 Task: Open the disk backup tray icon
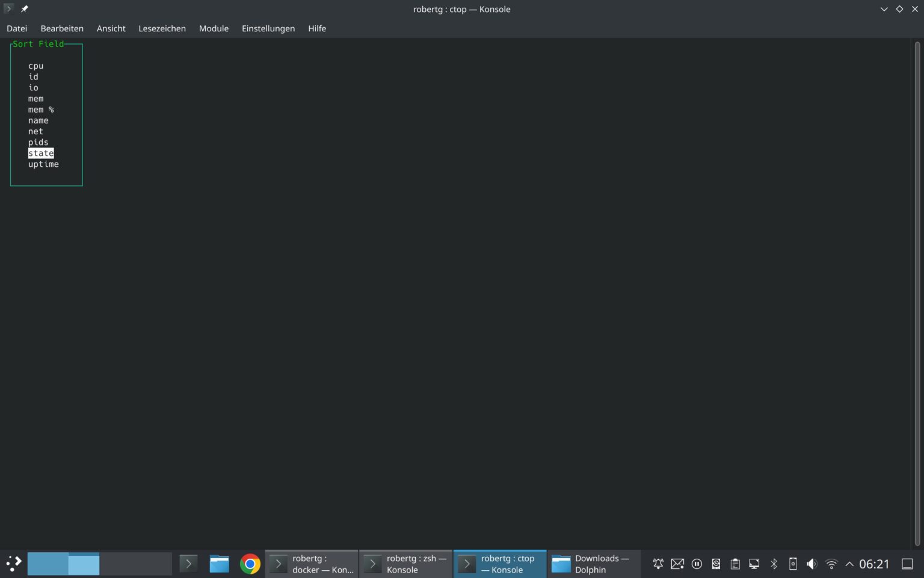716,564
